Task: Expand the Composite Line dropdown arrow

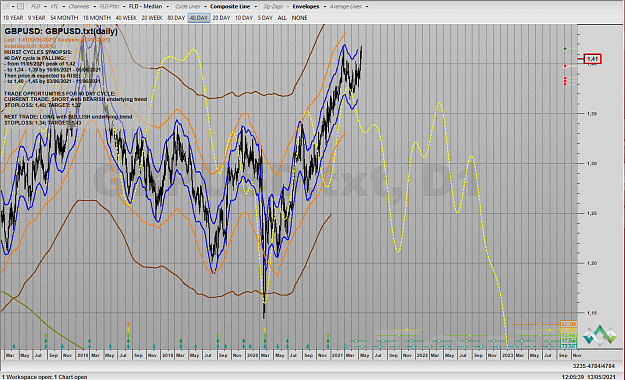Action: tap(256, 6)
